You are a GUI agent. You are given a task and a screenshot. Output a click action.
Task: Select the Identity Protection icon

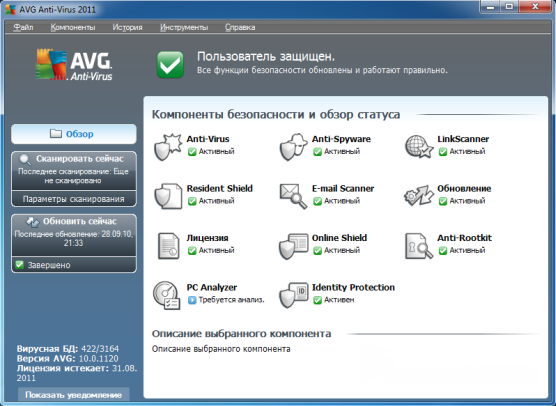294,295
